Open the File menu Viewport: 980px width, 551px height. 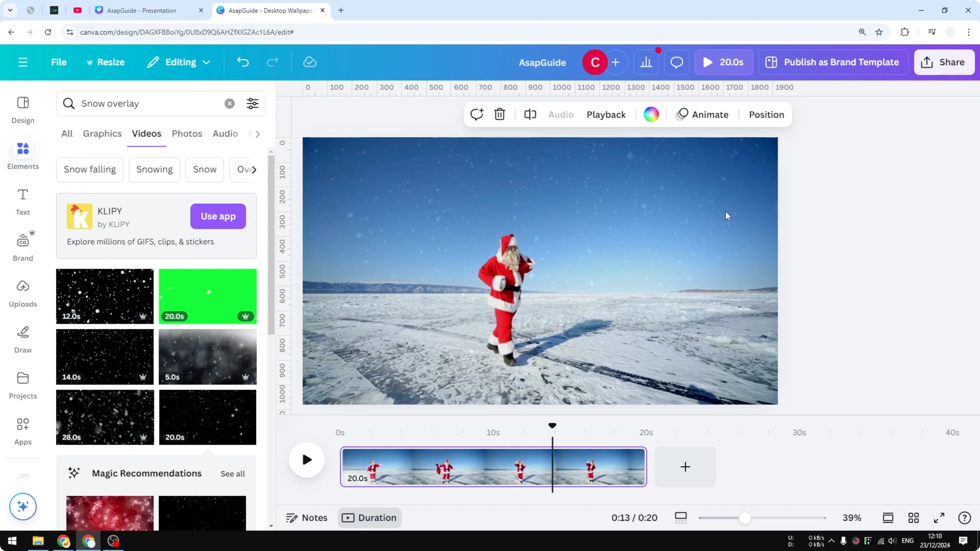click(x=59, y=62)
